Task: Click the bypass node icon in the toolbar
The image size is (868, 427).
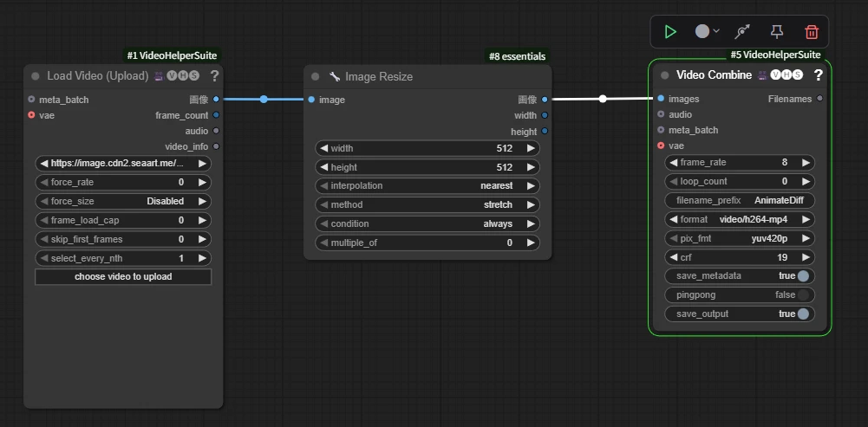Action: (742, 32)
